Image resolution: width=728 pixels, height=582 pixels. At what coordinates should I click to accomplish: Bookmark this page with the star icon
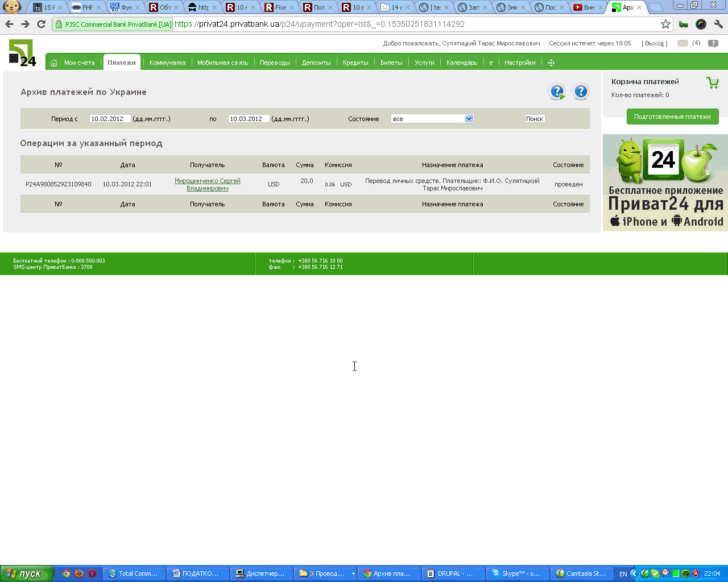pos(665,24)
